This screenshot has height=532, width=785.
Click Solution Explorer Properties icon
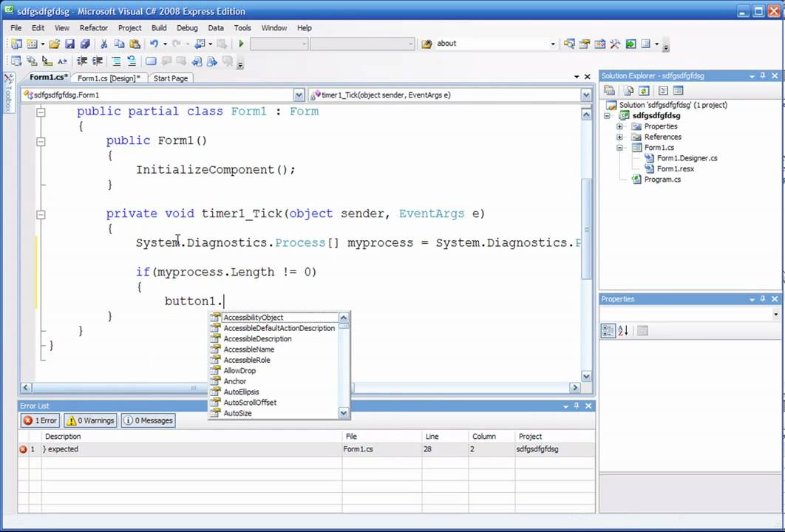pyautogui.click(x=609, y=91)
